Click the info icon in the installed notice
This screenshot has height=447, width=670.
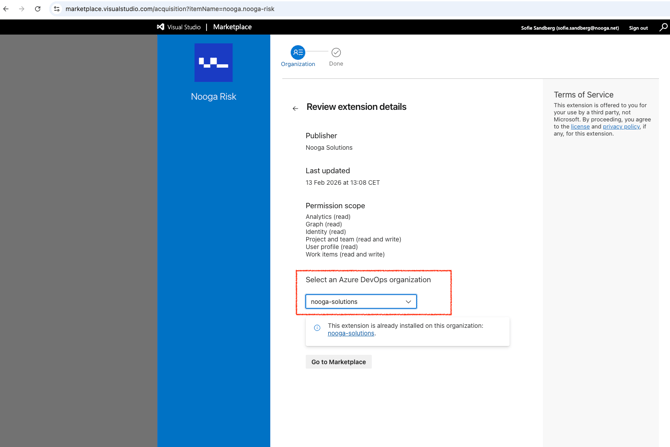point(317,328)
